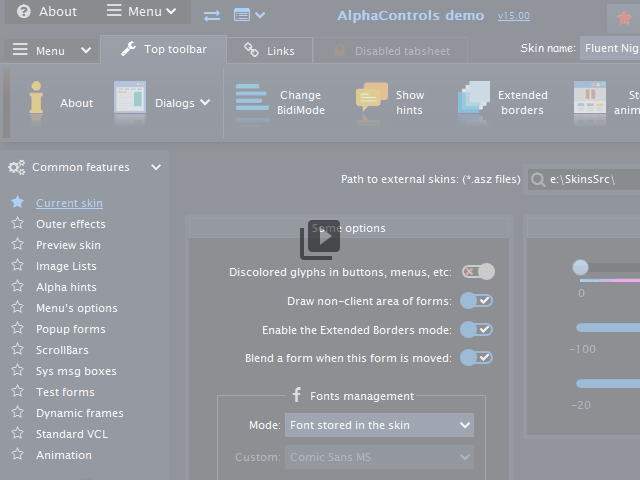Click the star icon next to Menu's options
640x480 pixels.
coord(18,307)
